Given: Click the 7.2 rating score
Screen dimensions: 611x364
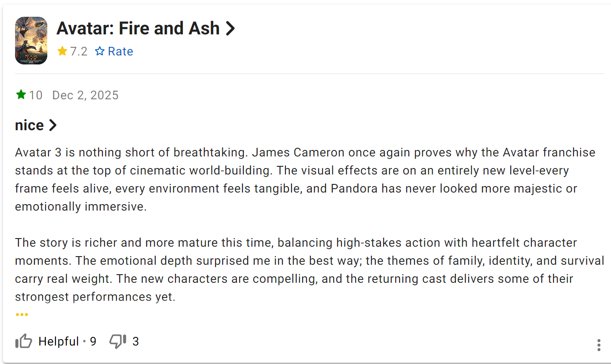Looking at the screenshot, I should click(79, 52).
